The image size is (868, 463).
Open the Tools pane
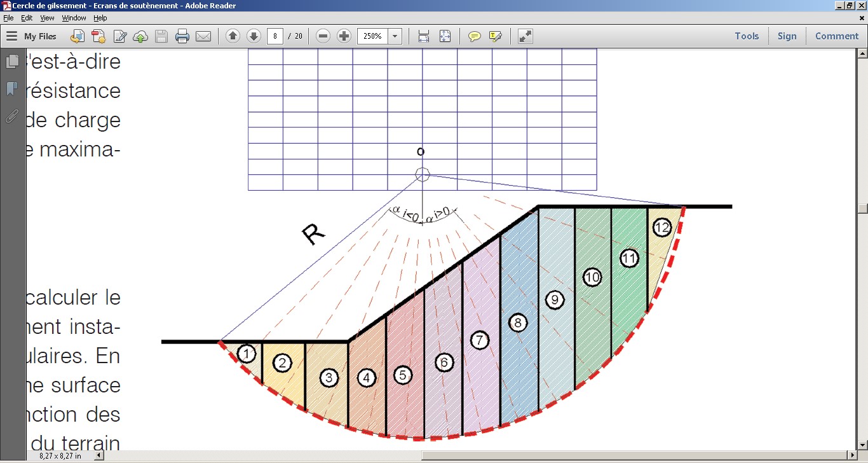point(747,36)
